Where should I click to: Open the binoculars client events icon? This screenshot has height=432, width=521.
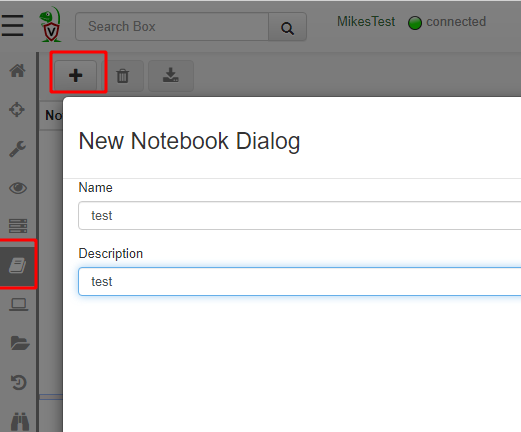click(20, 421)
